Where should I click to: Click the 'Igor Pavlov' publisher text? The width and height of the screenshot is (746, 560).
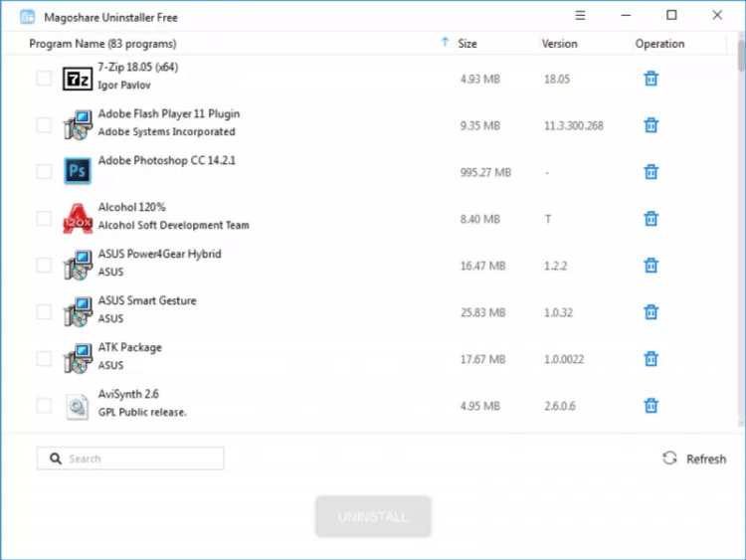point(124,86)
